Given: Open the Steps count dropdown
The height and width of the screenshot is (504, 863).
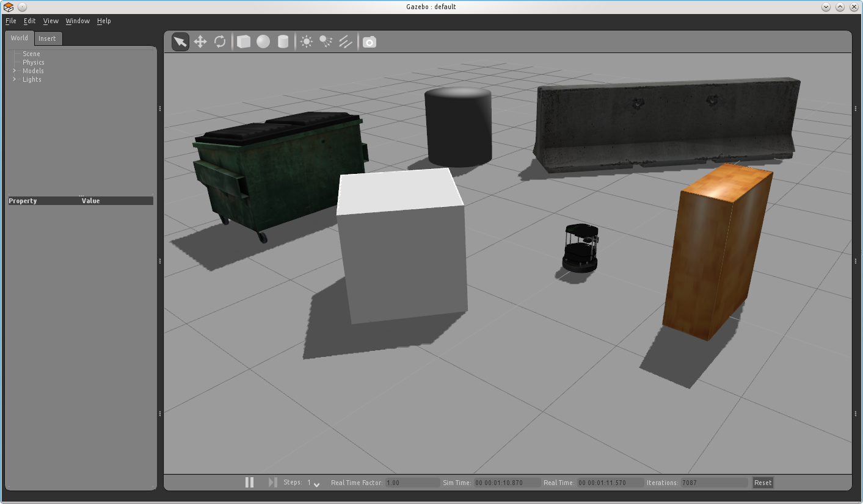Looking at the screenshot, I should (316, 483).
